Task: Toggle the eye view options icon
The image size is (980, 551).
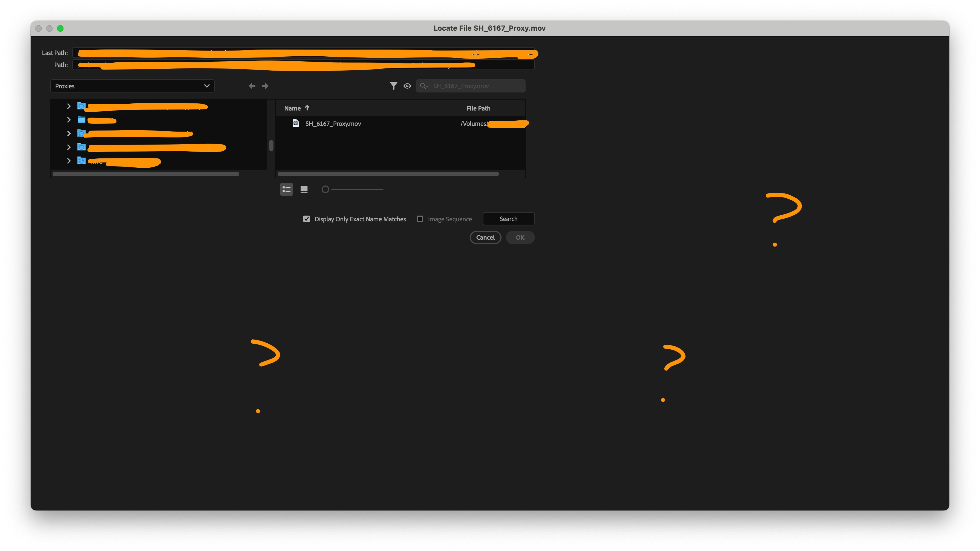Action: pos(407,86)
